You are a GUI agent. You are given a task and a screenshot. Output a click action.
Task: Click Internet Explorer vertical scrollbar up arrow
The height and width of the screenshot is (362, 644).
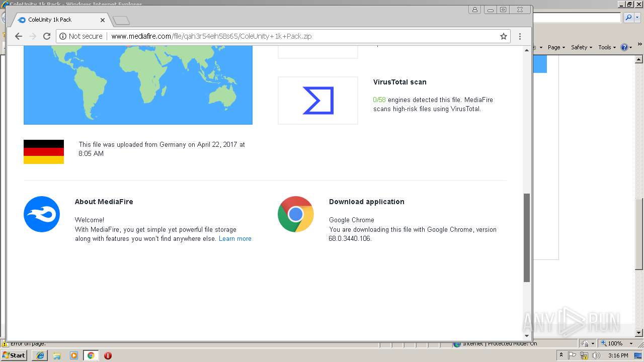(x=639, y=59)
